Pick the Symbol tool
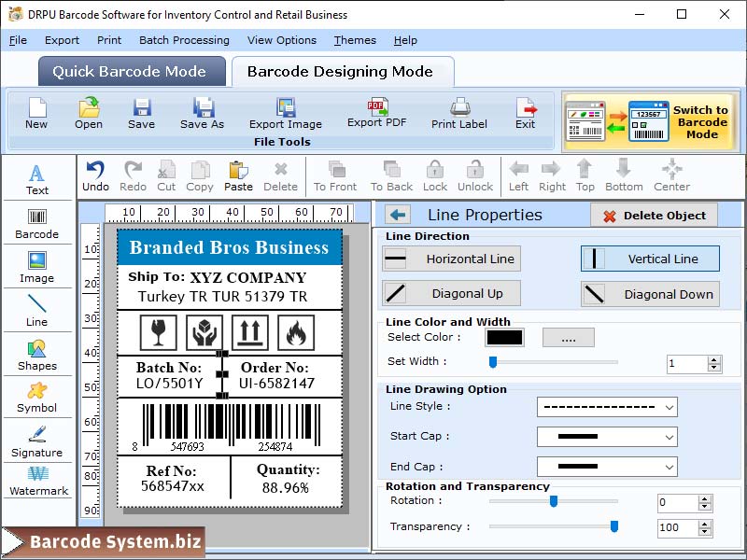This screenshot has height=560, width=747. [x=37, y=398]
